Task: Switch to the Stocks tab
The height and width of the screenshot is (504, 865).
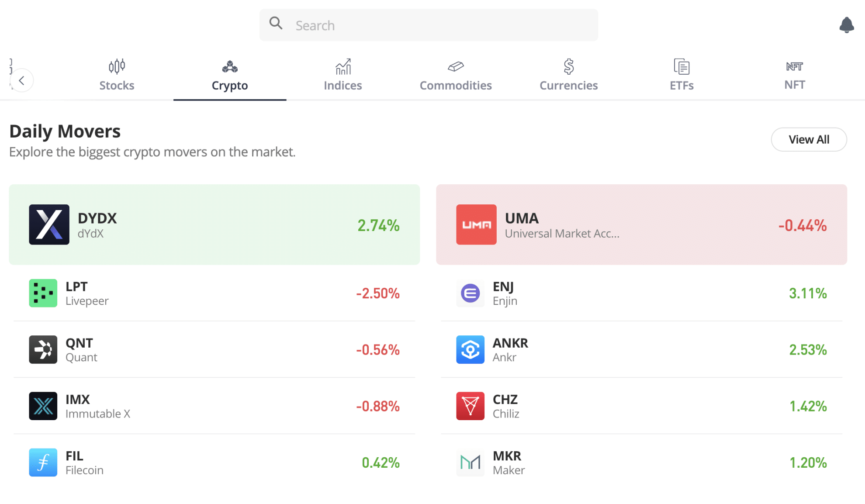Action: pyautogui.click(x=117, y=76)
